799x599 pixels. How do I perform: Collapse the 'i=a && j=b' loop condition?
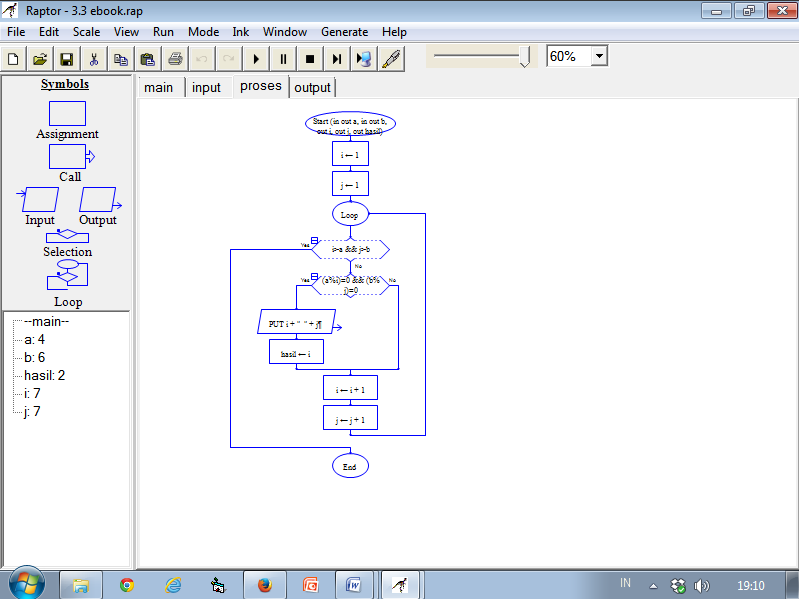pos(314,240)
